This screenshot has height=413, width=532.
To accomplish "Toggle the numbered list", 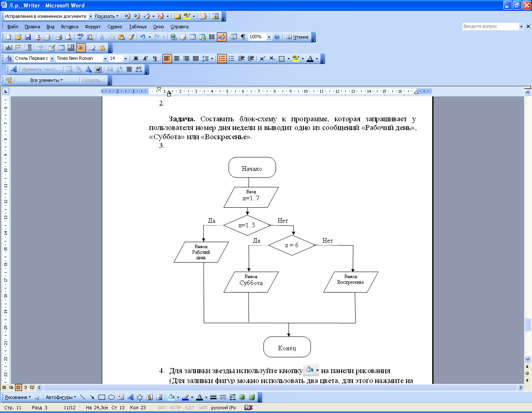I will (x=222, y=59).
